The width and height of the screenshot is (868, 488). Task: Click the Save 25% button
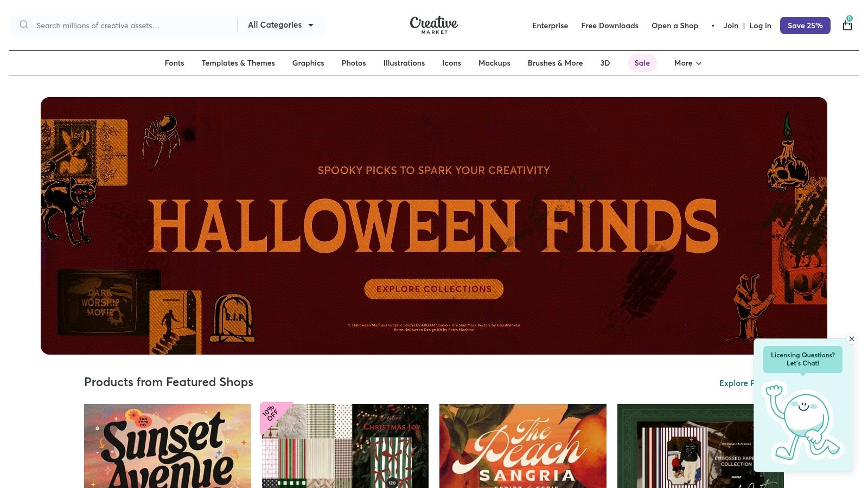click(x=805, y=25)
